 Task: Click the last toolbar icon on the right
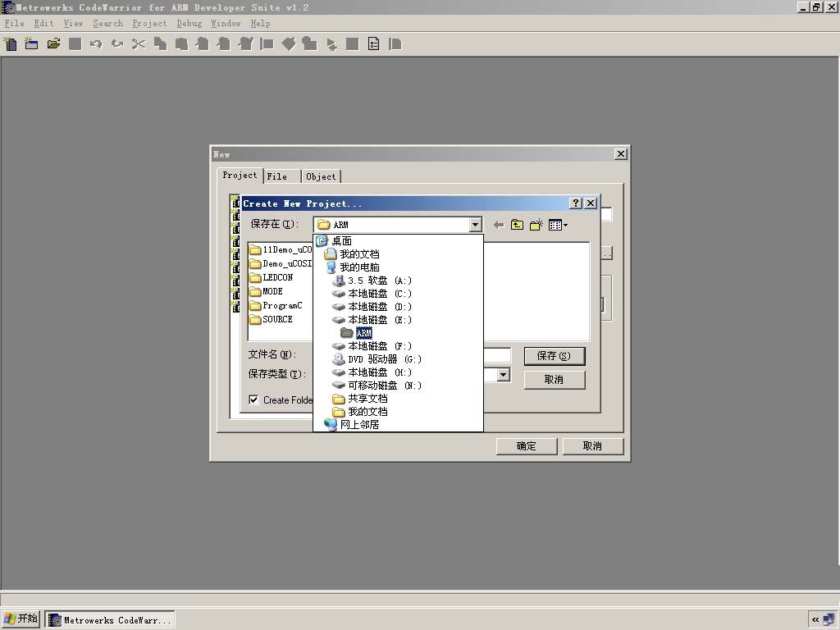click(x=395, y=44)
